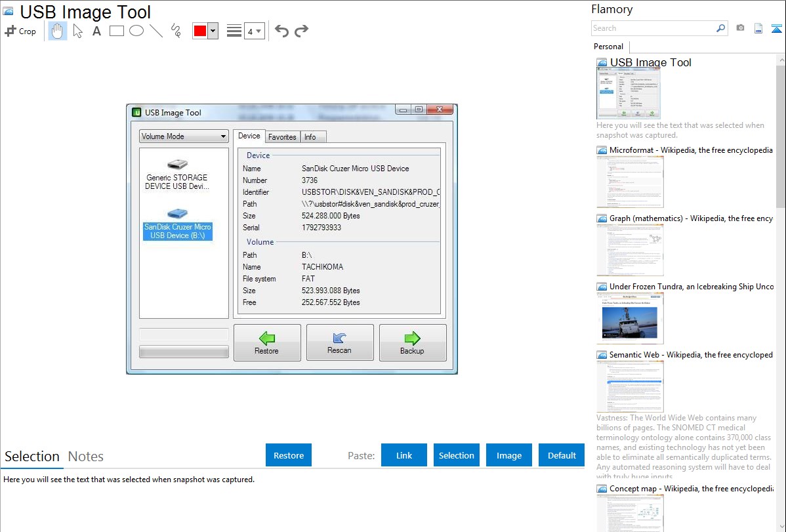Switch to the Device tab
786x532 pixels.
tap(249, 136)
